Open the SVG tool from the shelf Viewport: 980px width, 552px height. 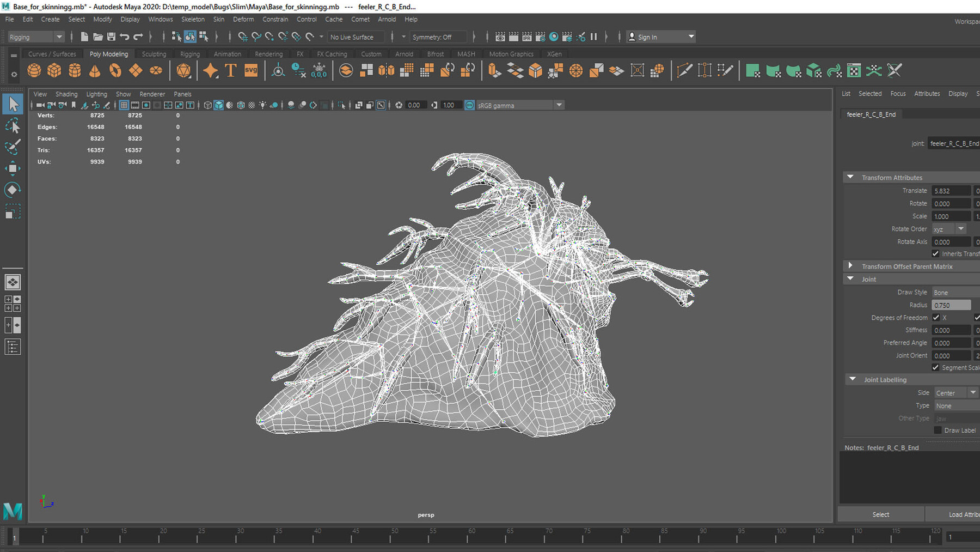tap(250, 70)
